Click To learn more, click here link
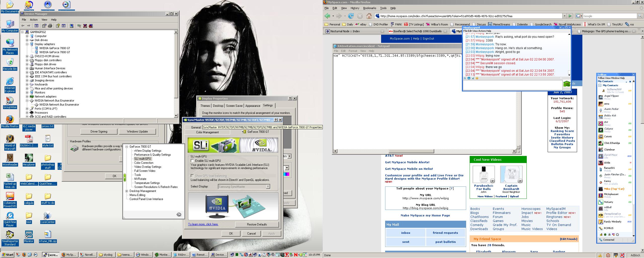The width and height of the screenshot is (644, 258). coord(203,224)
